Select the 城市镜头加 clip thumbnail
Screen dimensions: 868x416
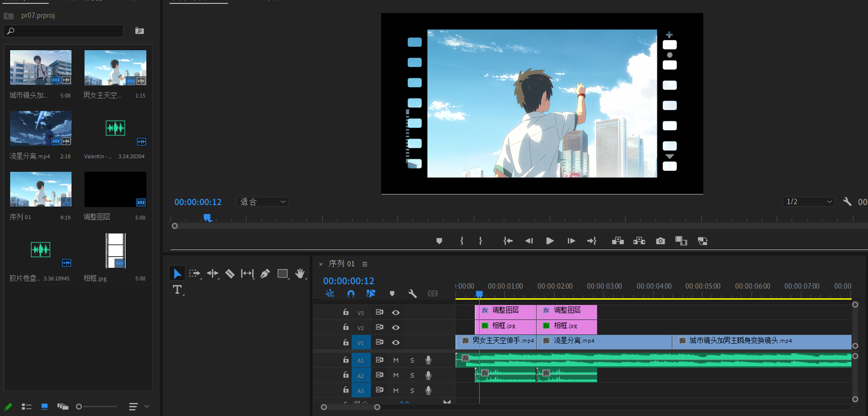tap(41, 68)
